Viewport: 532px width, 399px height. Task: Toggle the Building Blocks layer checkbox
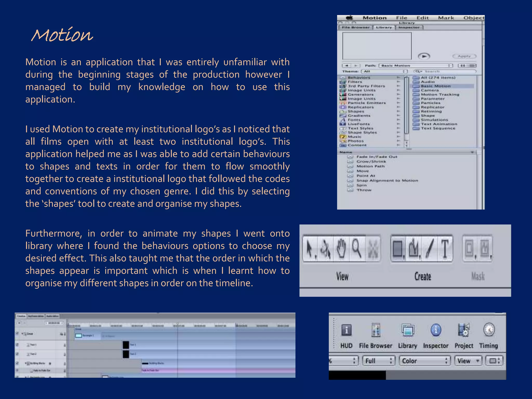17,363
